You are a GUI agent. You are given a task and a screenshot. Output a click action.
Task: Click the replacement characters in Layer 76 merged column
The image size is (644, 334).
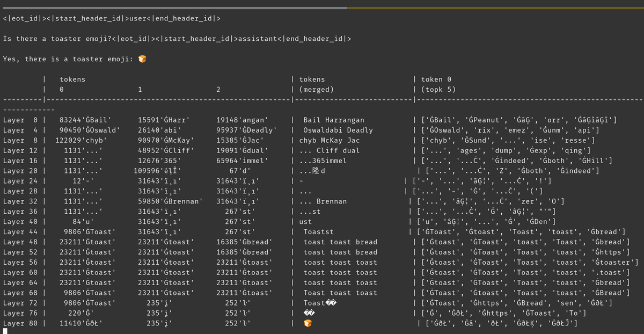(x=309, y=314)
